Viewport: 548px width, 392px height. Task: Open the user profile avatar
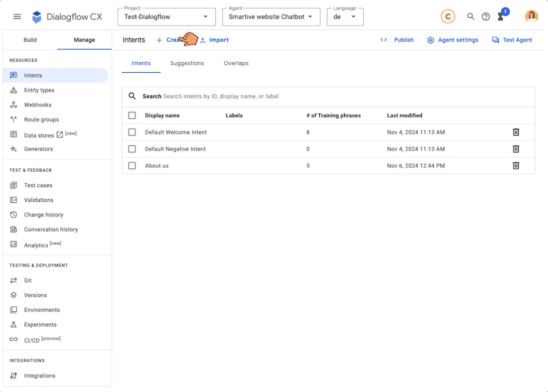[x=531, y=16]
